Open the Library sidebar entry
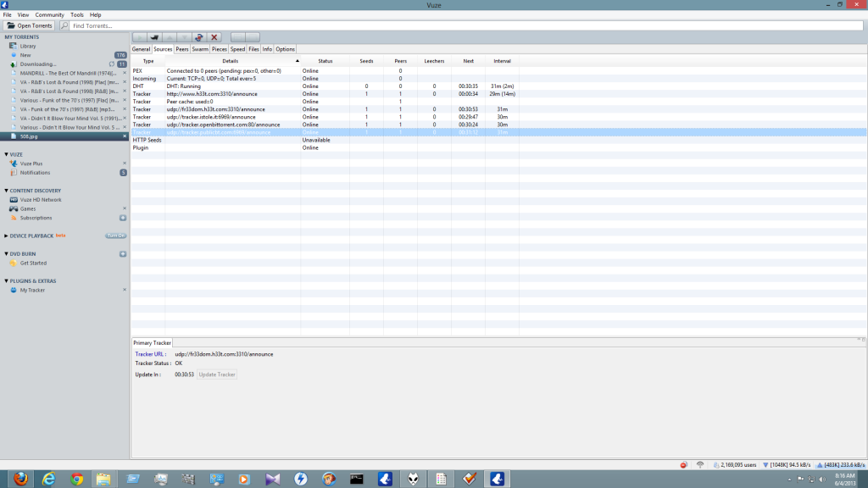This screenshot has height=488, width=868. (x=28, y=46)
